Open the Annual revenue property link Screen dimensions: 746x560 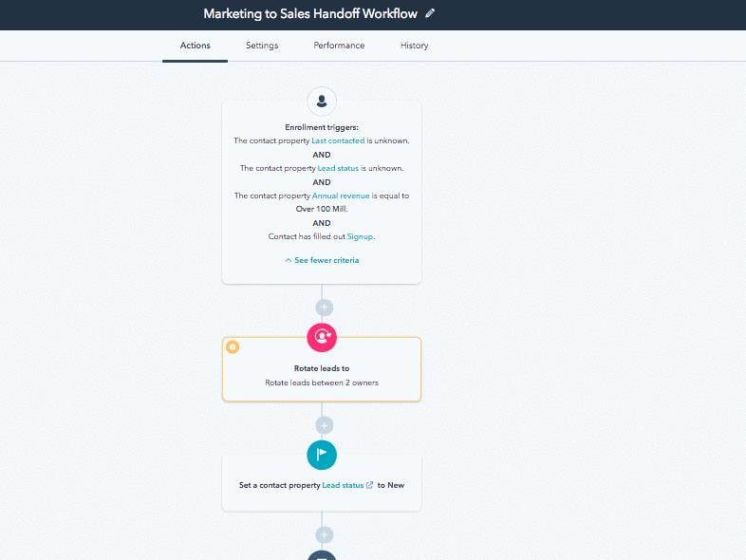(342, 196)
